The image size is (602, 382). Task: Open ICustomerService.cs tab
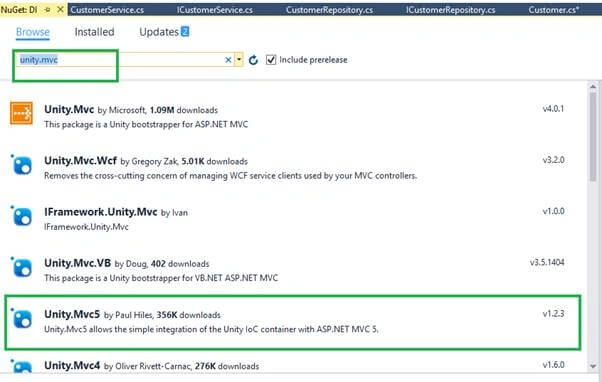(x=215, y=10)
